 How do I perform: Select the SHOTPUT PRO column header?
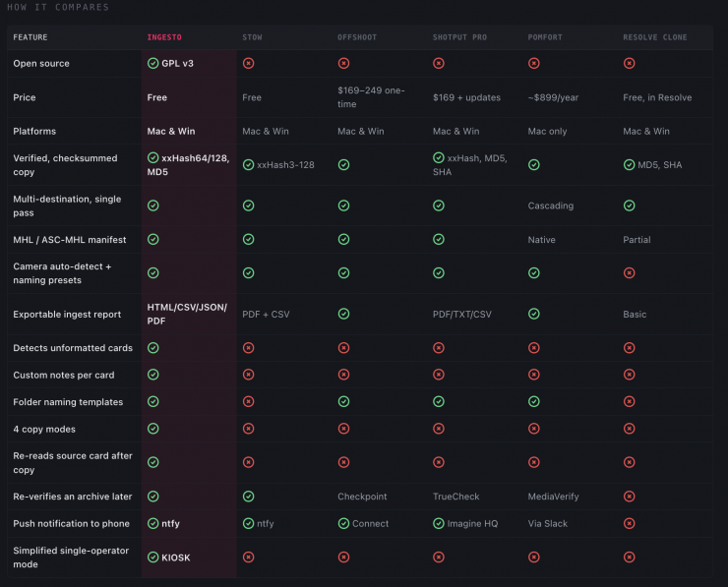[459, 37]
